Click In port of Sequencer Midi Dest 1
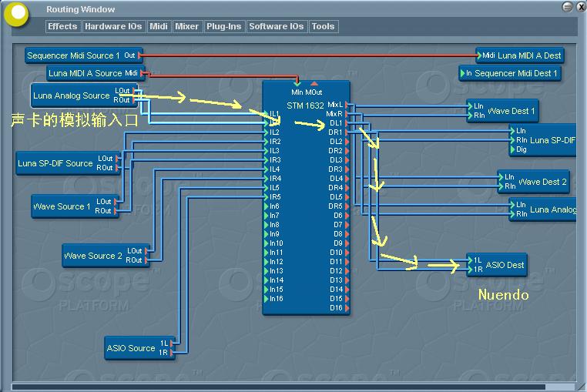Image resolution: width=587 pixels, height=392 pixels. [x=463, y=73]
